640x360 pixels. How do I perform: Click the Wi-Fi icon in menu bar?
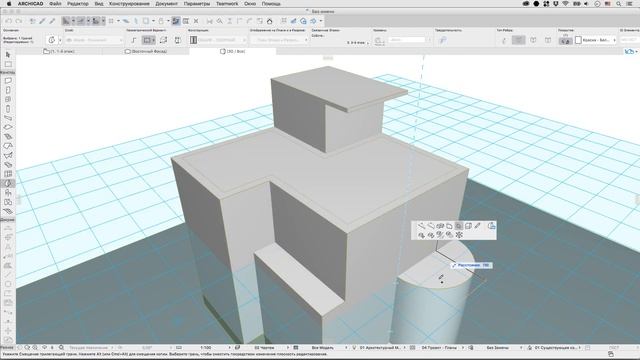pyautogui.click(x=565, y=4)
